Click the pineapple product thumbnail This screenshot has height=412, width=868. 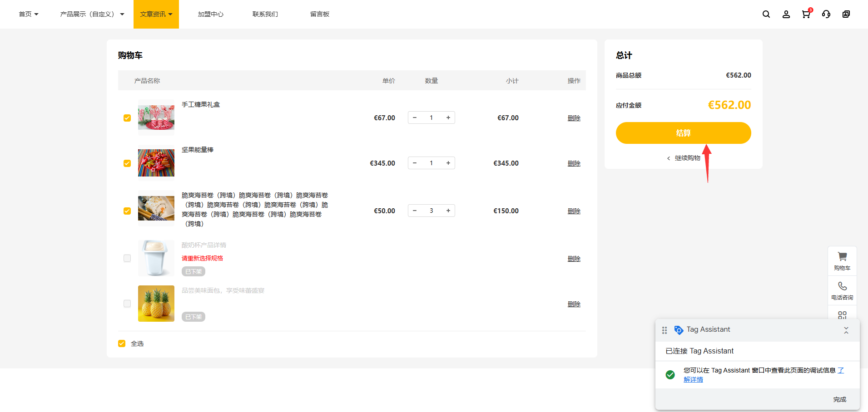[156, 304]
